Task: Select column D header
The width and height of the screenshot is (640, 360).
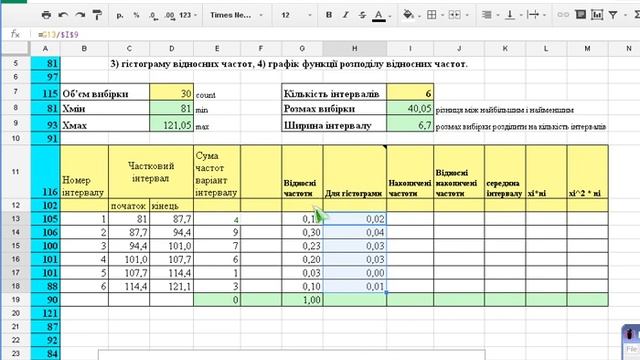Action: pos(171,49)
